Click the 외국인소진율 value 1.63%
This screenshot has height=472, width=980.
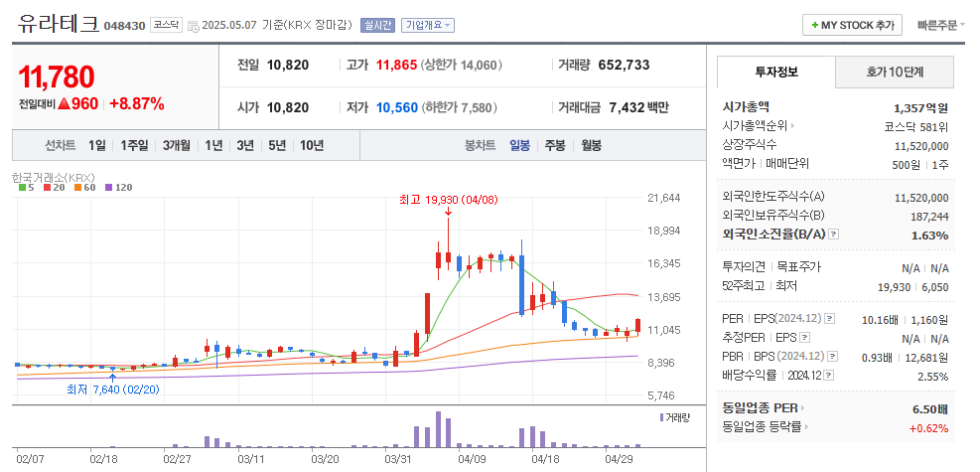932,236
